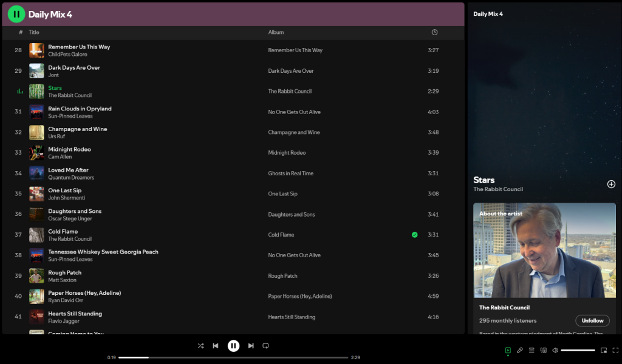
Task: Add Stars to Liked Songs plus icon
Action: [611, 184]
